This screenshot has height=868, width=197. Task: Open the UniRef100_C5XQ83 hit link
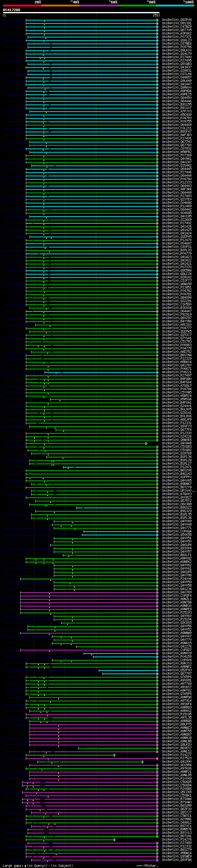tap(177, 447)
